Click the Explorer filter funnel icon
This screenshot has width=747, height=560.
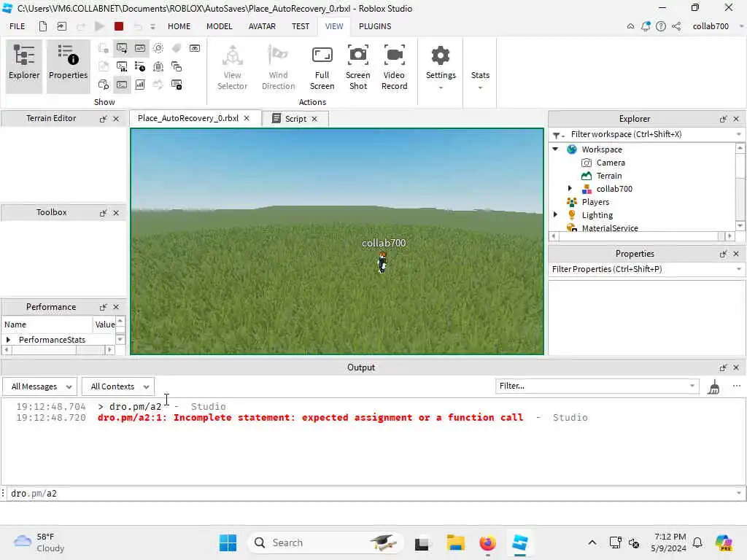[558, 135]
